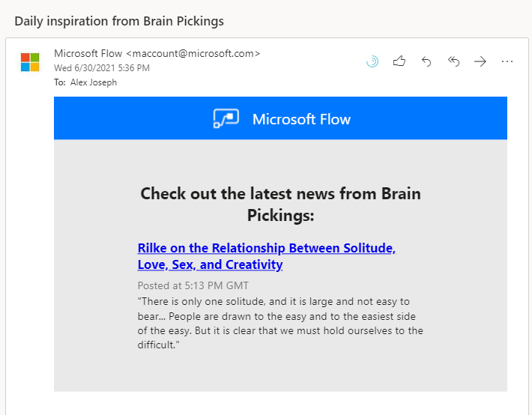
Task: Click the quote paragraph starting There is only
Action: pyautogui.click(x=280, y=323)
